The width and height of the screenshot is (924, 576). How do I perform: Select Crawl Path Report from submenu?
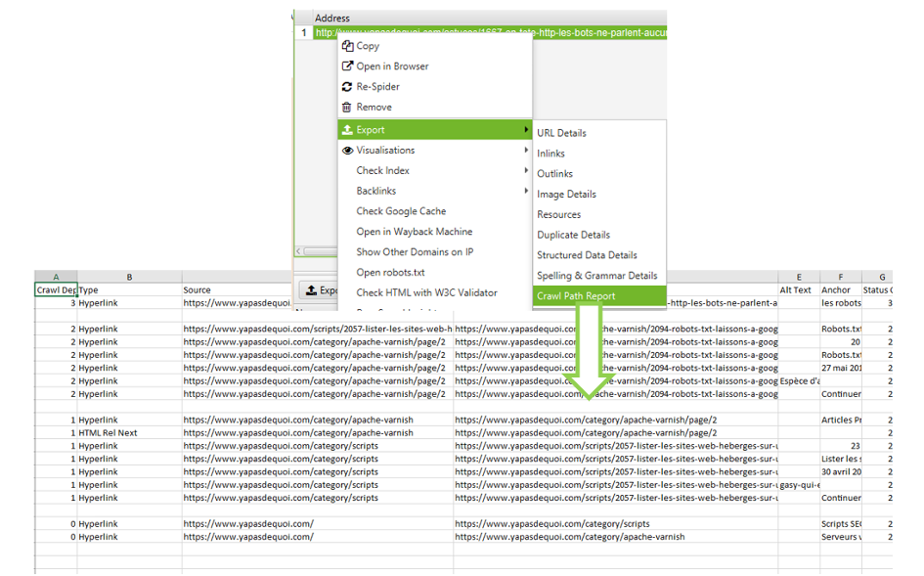[576, 296]
